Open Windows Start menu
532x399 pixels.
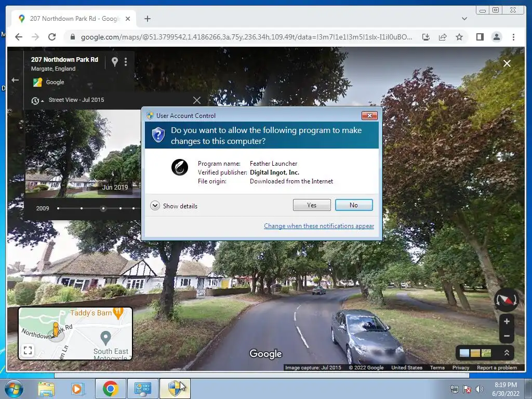click(x=14, y=389)
